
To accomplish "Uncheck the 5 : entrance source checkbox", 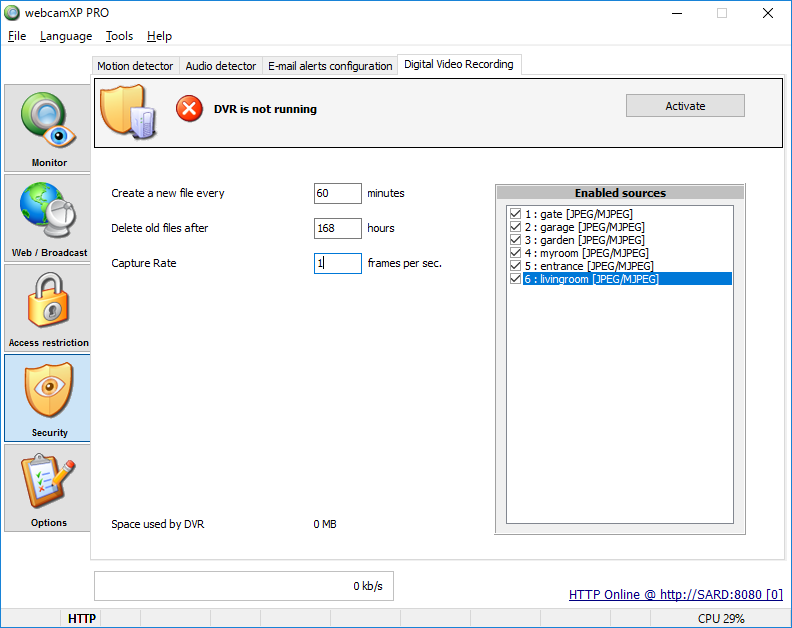I will (x=515, y=266).
